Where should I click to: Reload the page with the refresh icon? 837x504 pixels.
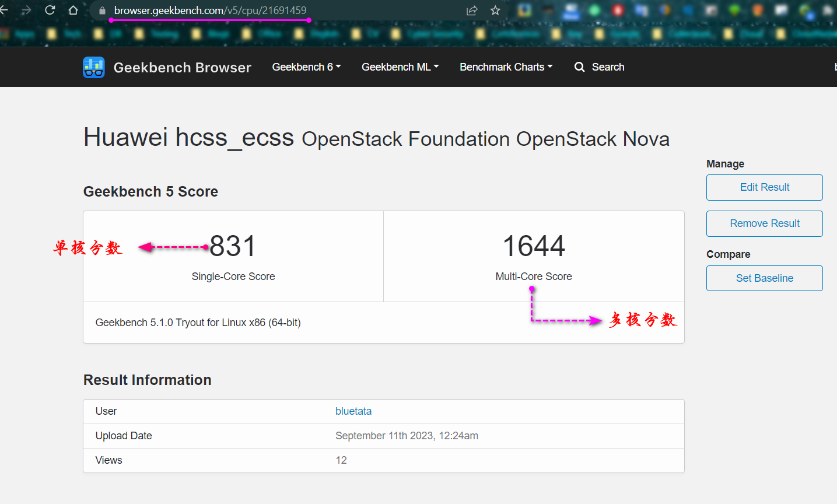50,10
